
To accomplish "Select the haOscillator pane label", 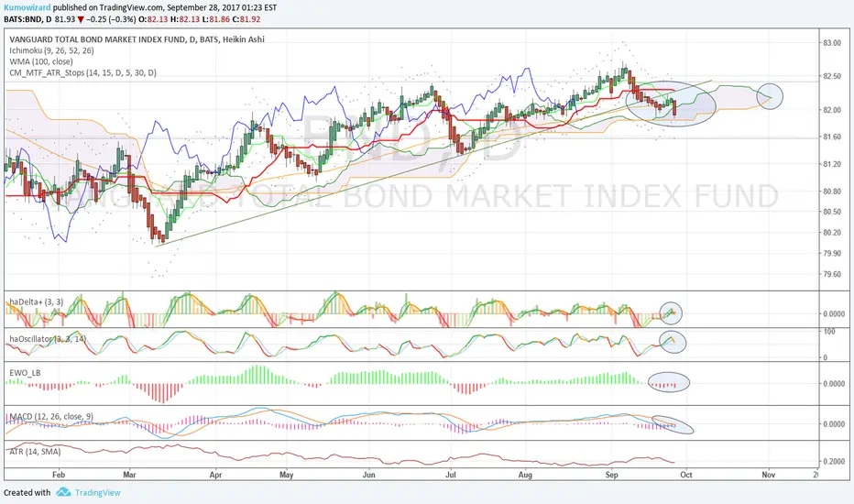I will pos(48,339).
